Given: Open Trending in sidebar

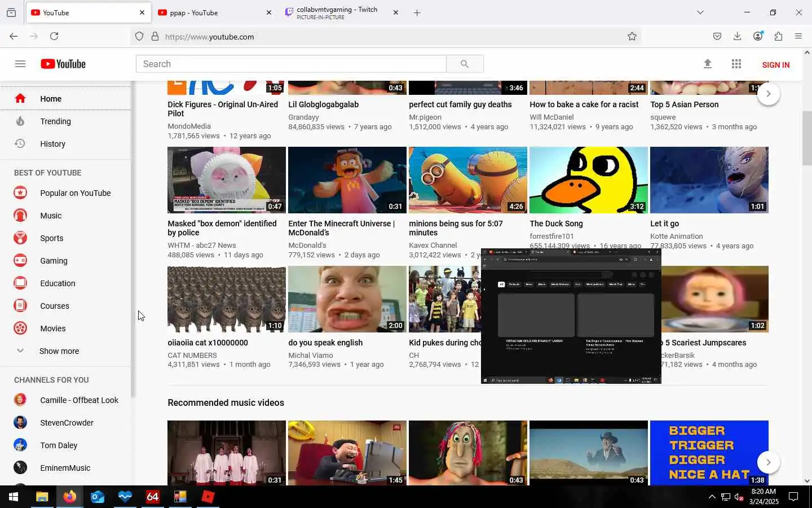Looking at the screenshot, I should (65, 121).
